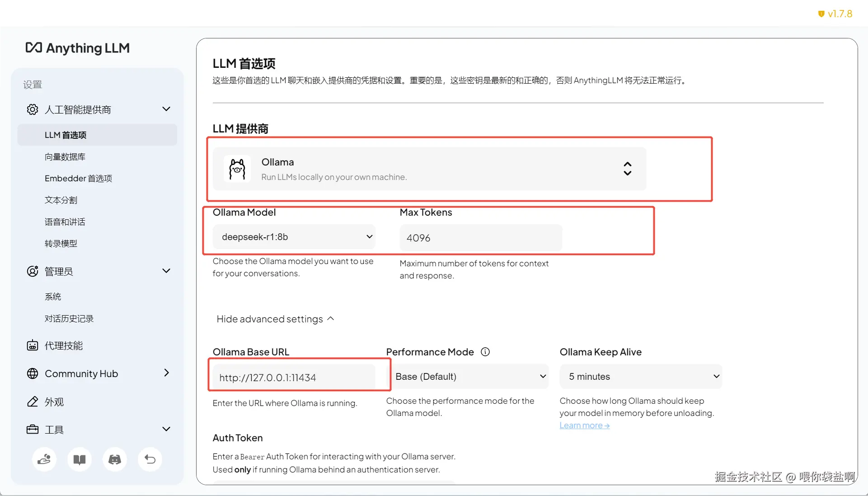The height and width of the screenshot is (496, 868).
Task: Open the Learn more link
Action: (584, 425)
